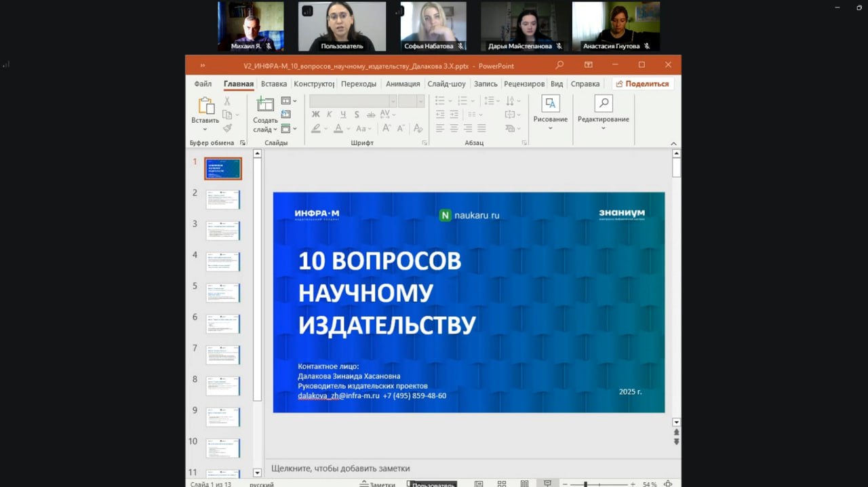Open Шрифт group dialog launcher
This screenshot has width=868, height=487.
pos(425,143)
